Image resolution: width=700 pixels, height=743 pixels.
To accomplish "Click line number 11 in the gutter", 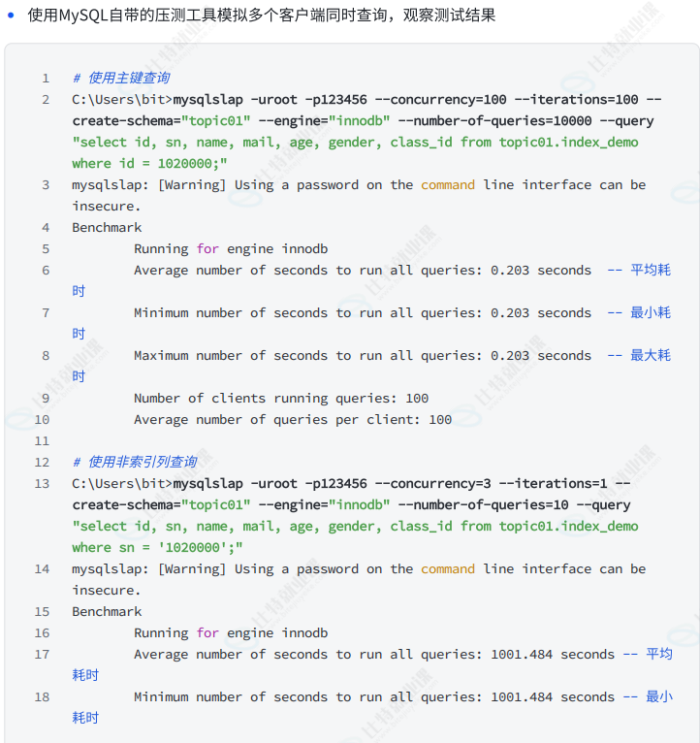I will pos(42,441).
